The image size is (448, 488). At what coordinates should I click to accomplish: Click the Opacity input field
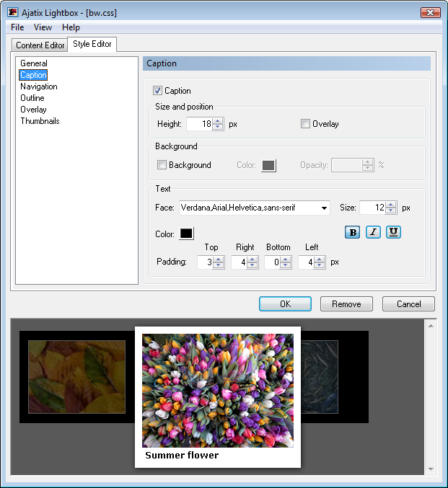point(347,165)
